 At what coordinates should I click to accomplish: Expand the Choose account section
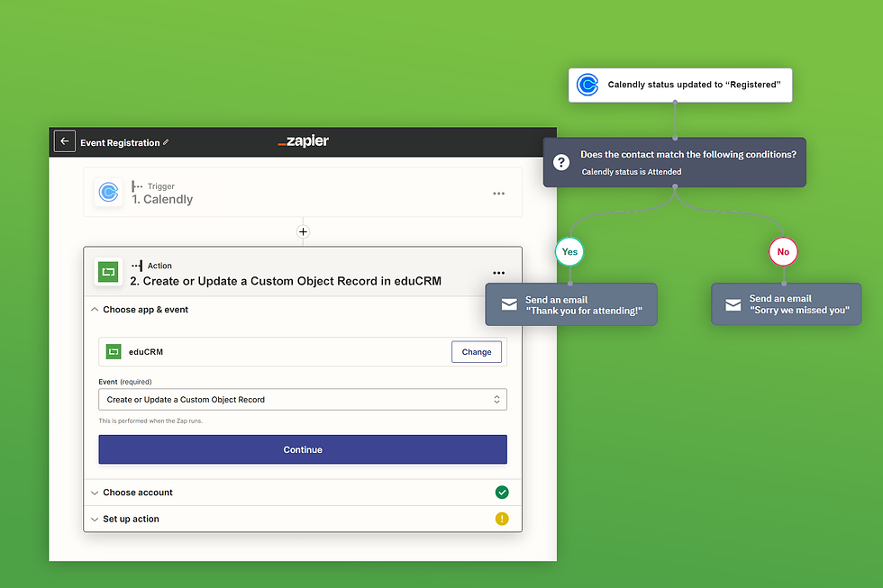point(95,493)
